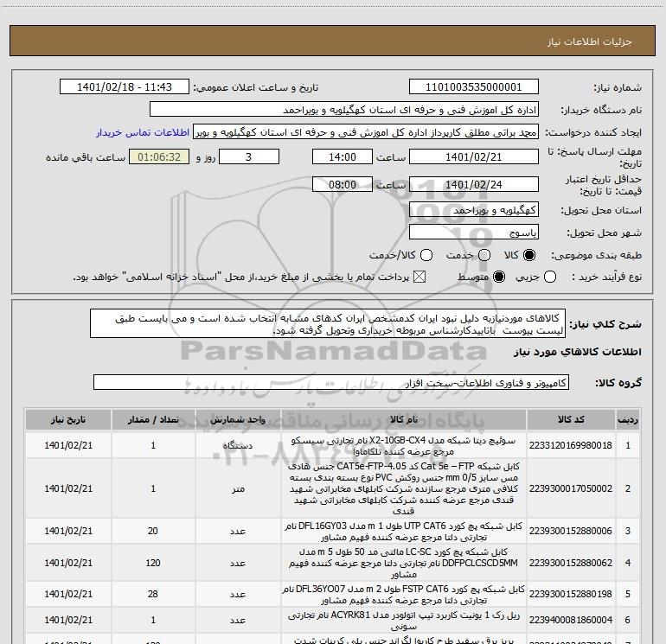The image size is (666, 644).
Task: Select the جزیی purchase type radio
Action: tap(550, 277)
